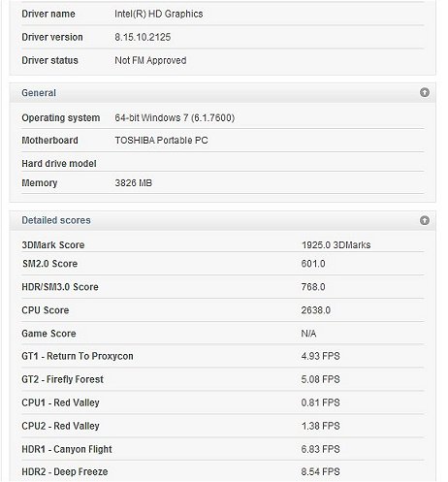This screenshot has width=448, height=482.
Task: Collapse the Detailed scores arrow icon
Action: point(425,220)
